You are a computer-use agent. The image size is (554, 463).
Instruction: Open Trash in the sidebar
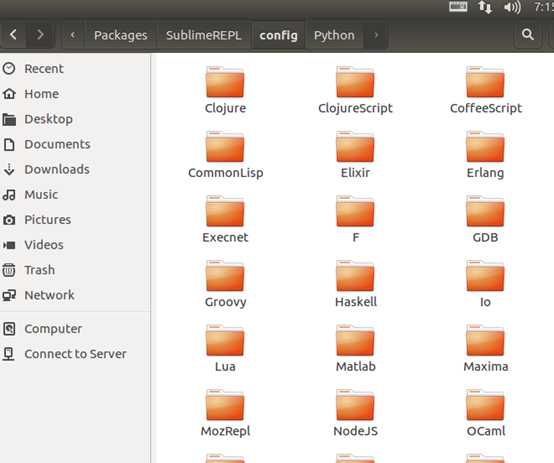tap(75, 270)
